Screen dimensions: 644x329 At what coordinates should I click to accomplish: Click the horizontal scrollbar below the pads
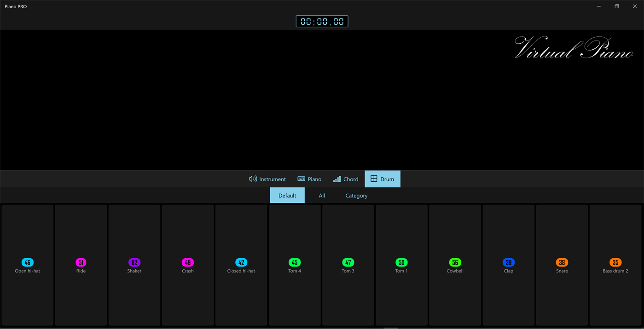[391, 327]
